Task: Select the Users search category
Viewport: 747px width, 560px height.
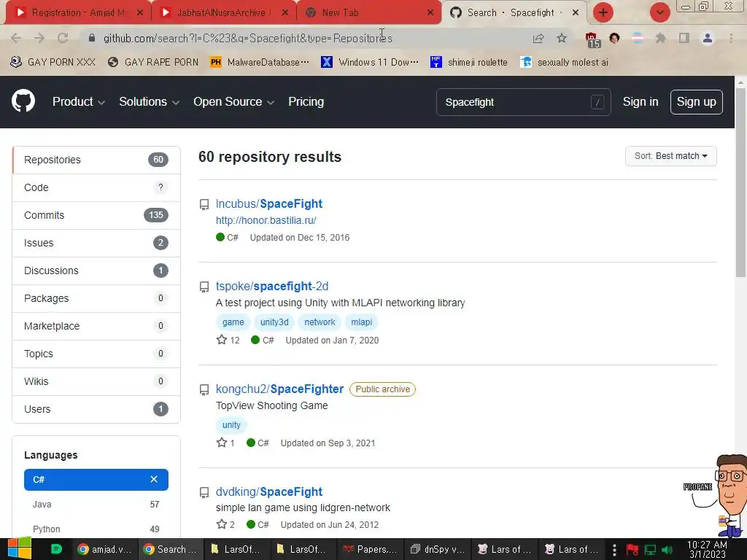Action: 96,409
